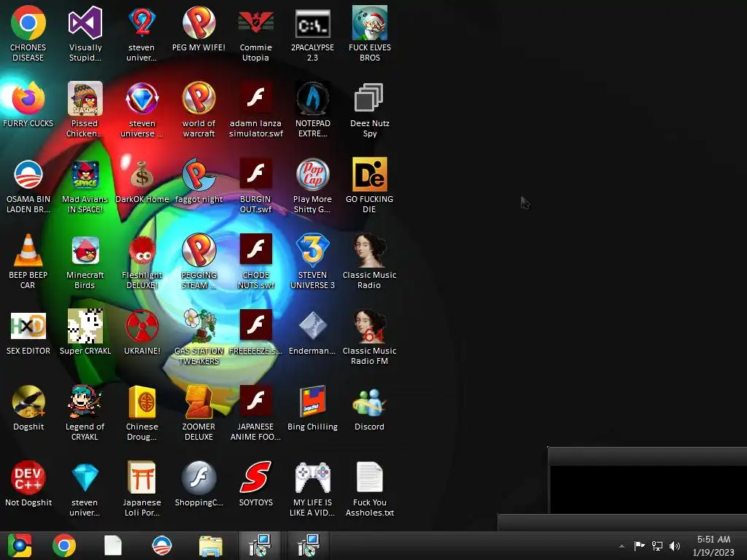Open the Enderman... diamond-shaped icon
The height and width of the screenshot is (560, 747).
312,326
